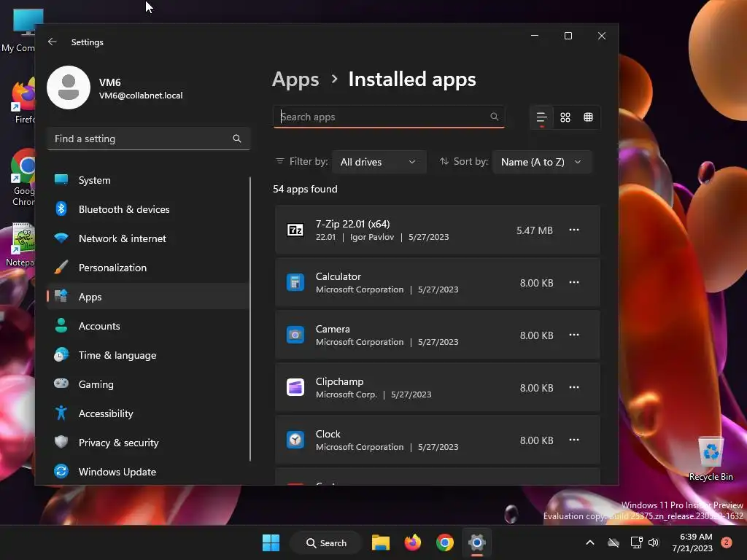The height and width of the screenshot is (560, 747).
Task: Open the Sort by Name dropdown
Action: [x=542, y=162]
